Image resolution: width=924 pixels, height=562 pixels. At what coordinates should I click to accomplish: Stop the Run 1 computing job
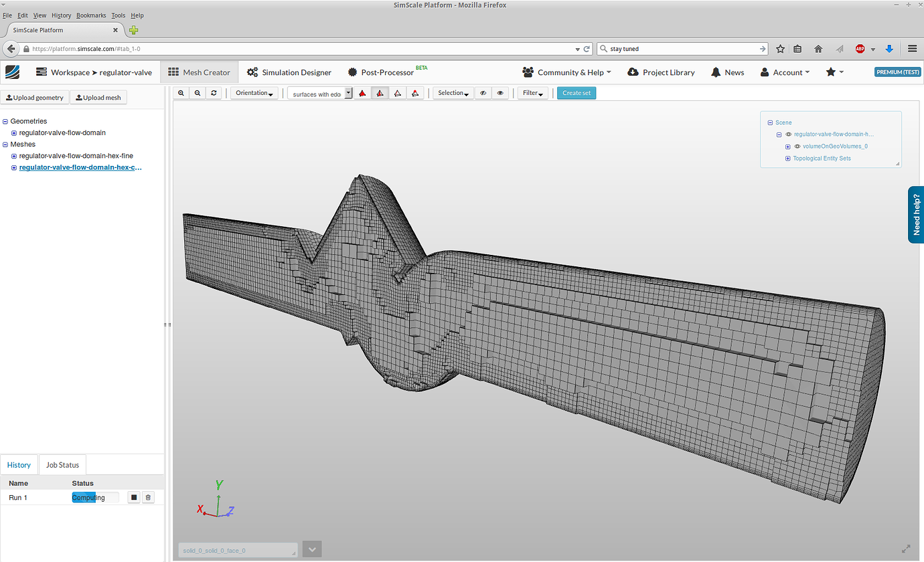(133, 497)
